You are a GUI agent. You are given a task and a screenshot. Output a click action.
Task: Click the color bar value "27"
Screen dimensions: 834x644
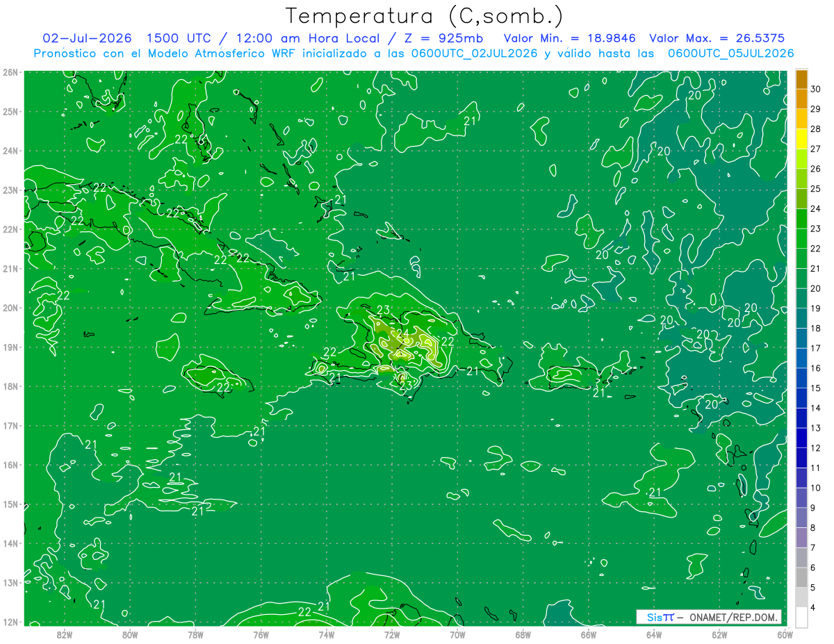(x=816, y=149)
